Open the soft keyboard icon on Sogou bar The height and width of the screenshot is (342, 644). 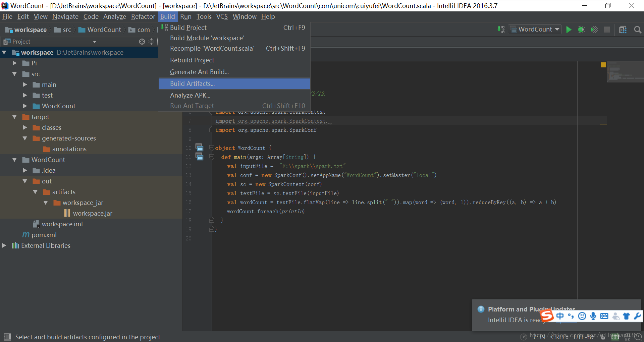(604, 316)
